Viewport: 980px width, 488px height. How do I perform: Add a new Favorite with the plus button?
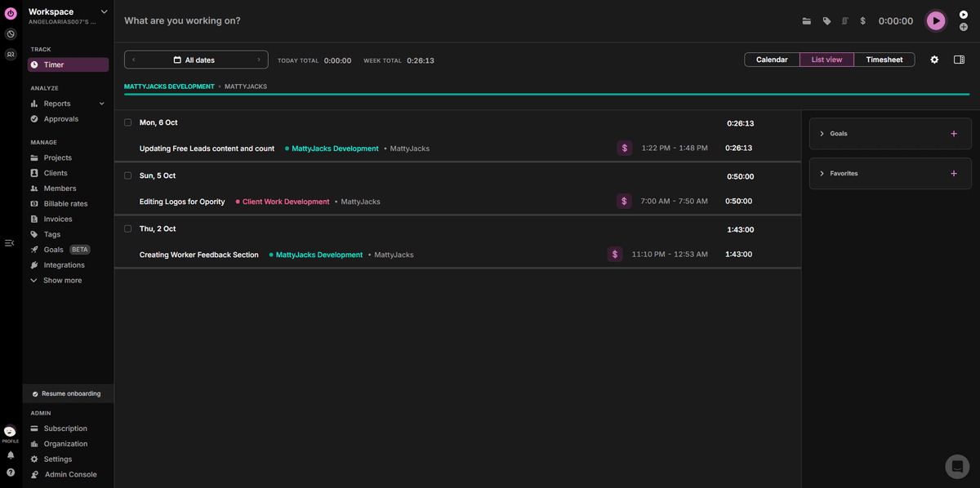coord(953,173)
